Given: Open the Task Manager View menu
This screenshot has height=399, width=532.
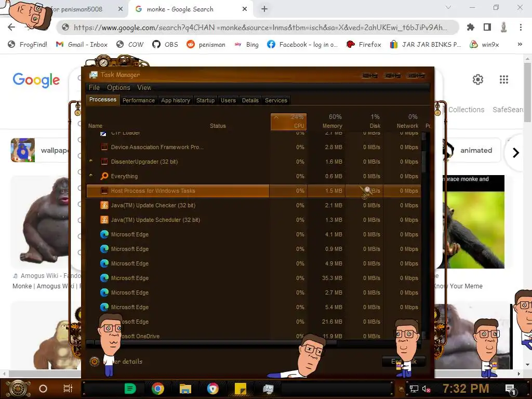Looking at the screenshot, I should point(144,87).
